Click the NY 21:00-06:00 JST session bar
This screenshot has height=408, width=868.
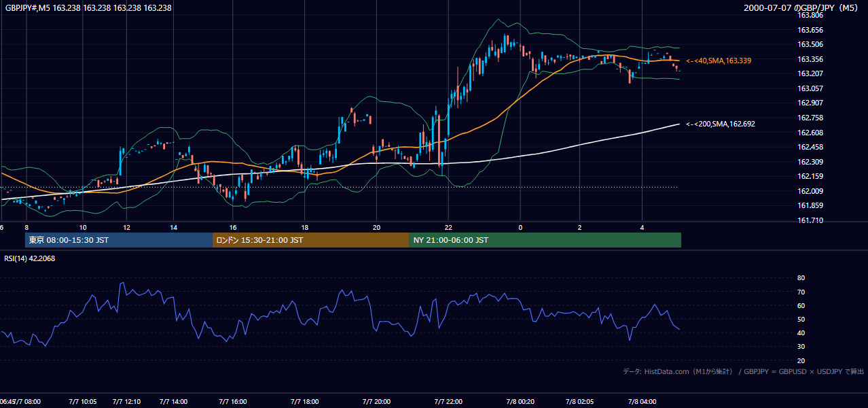[545, 240]
